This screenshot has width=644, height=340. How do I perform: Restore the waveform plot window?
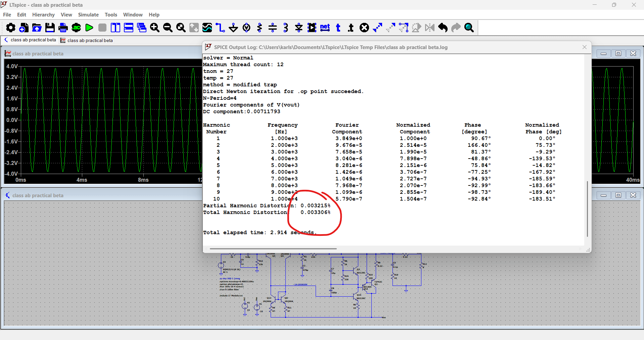pos(618,53)
